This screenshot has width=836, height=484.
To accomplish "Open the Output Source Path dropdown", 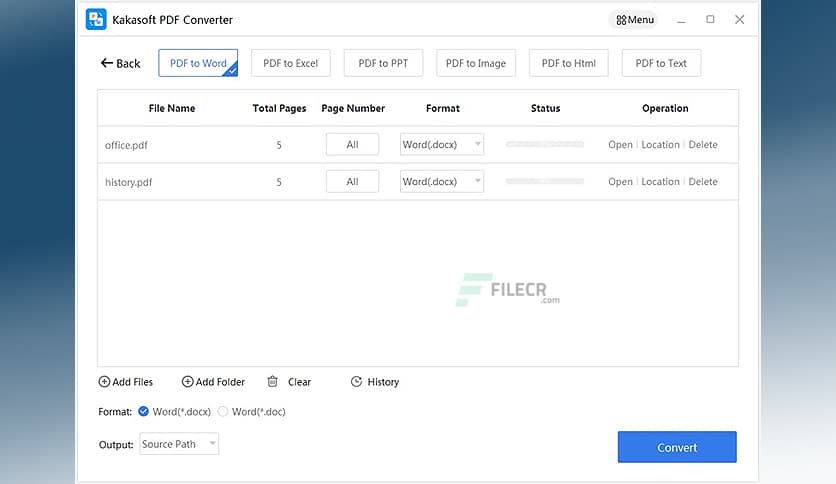I will [x=179, y=444].
